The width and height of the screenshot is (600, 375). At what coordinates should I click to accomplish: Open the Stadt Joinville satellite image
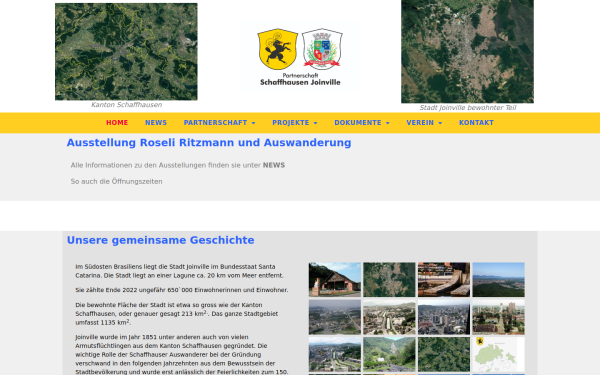pos(467,51)
